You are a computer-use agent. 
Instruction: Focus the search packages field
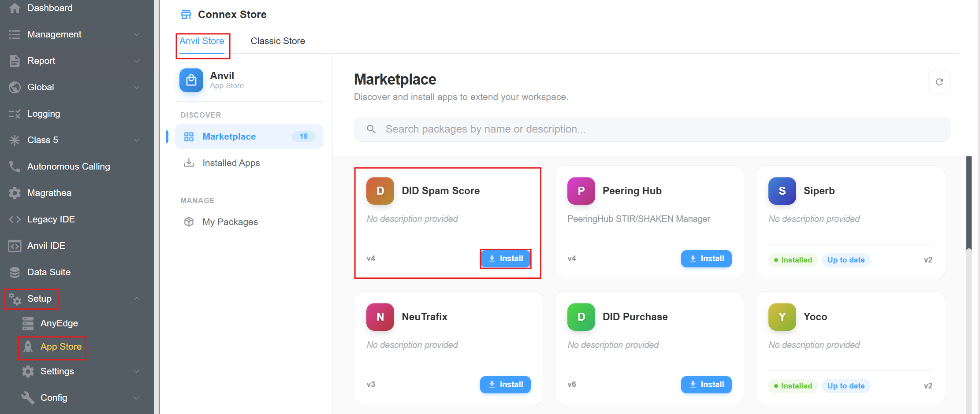[652, 129]
